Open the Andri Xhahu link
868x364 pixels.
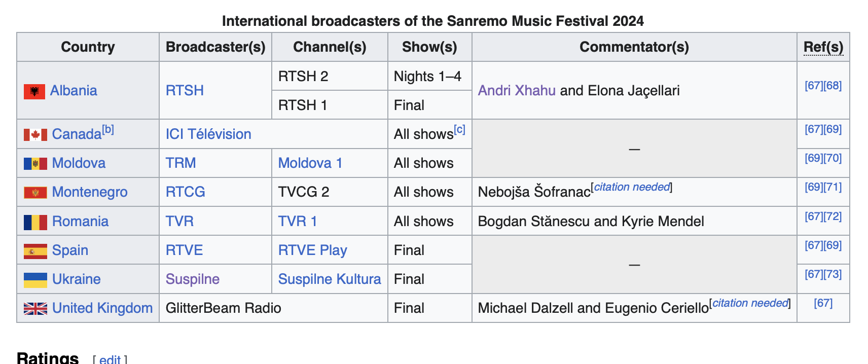pyautogui.click(x=517, y=91)
